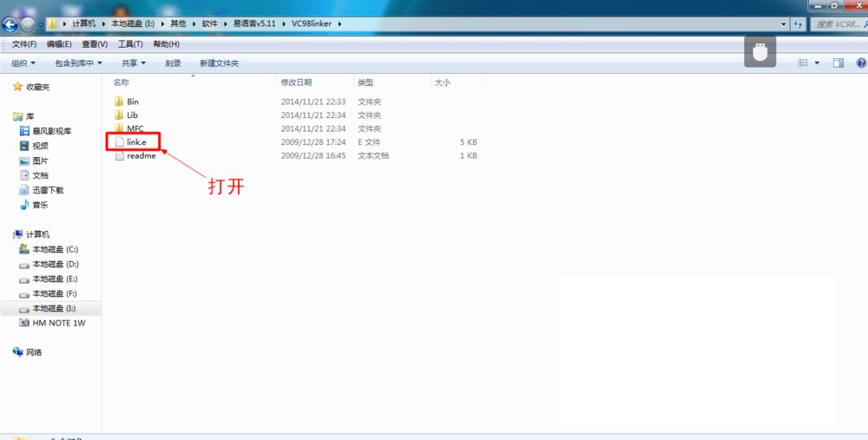This screenshot has height=440, width=868.
Task: Sort files by 修改日期 column header
Action: pos(295,82)
